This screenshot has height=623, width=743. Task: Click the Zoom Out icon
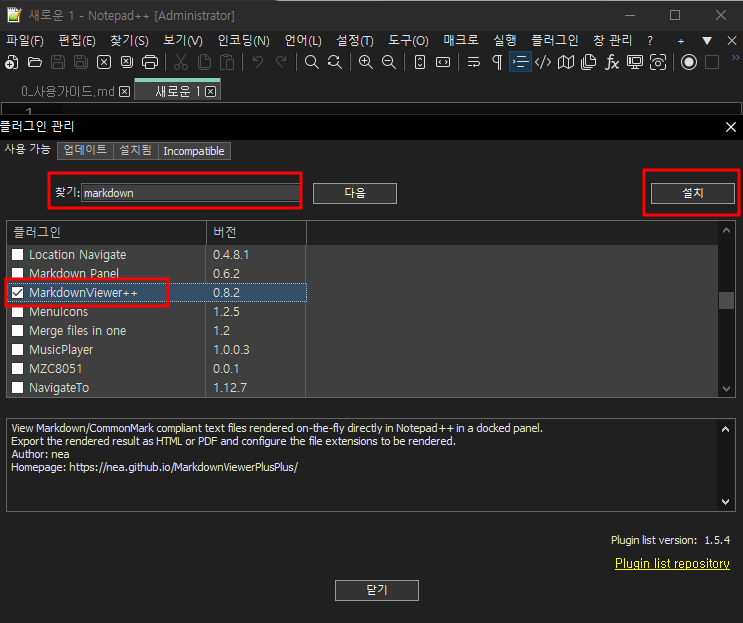(389, 62)
